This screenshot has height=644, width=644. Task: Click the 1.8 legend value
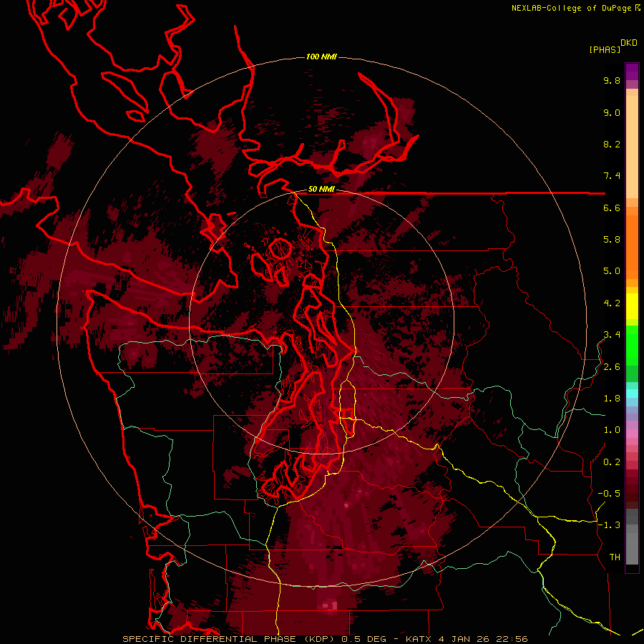click(612, 399)
